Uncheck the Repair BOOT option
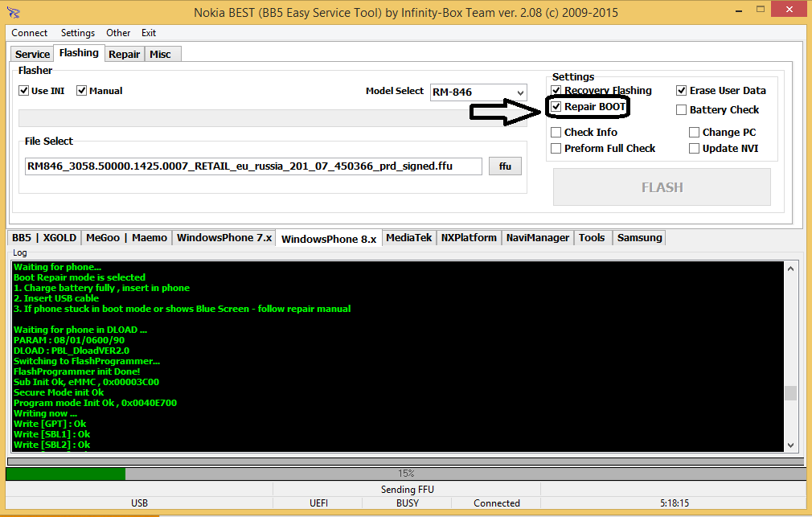Screen dimensions: 812x517 556,107
